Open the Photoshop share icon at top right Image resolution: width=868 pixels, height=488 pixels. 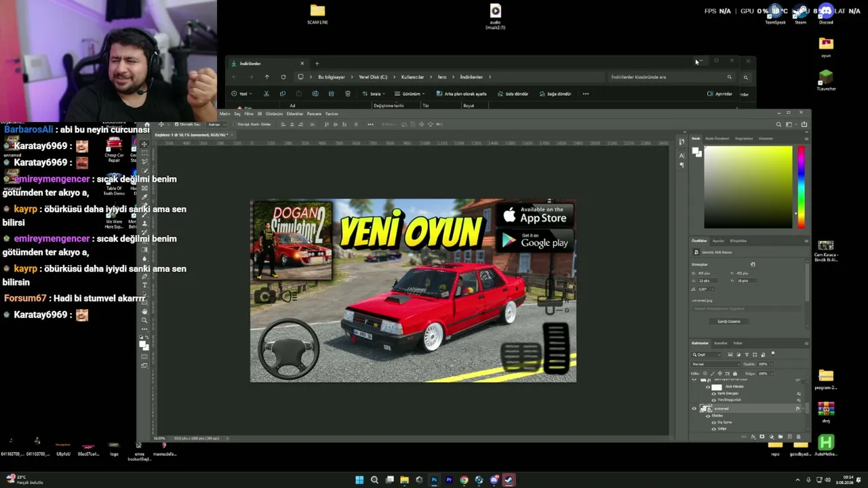pos(804,125)
